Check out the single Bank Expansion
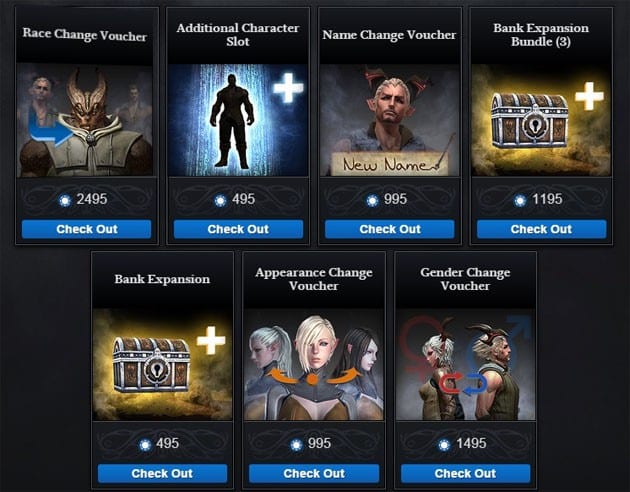 [x=162, y=473]
